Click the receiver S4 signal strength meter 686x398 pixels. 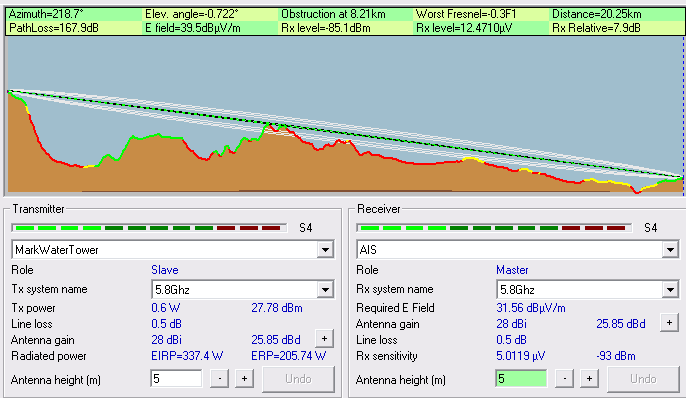(x=494, y=228)
